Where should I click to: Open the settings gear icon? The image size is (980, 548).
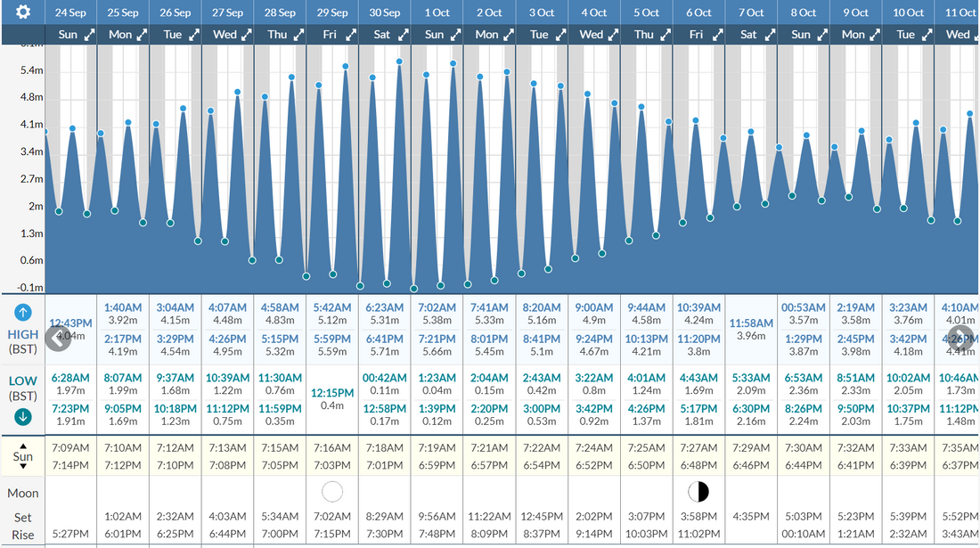click(x=23, y=12)
